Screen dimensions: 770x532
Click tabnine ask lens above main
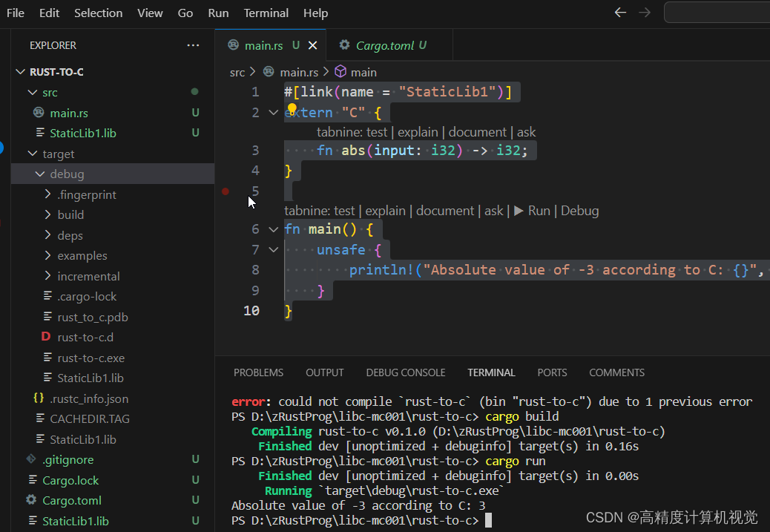coord(493,211)
